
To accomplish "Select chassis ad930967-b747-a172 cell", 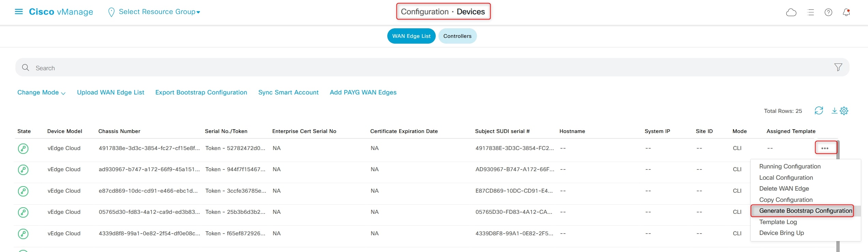I will [x=149, y=169].
